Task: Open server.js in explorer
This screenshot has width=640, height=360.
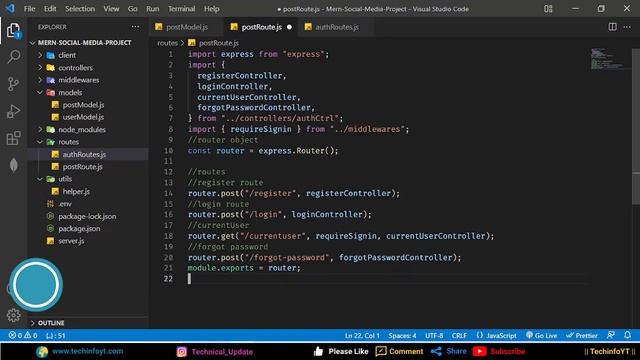Action: 71,241
